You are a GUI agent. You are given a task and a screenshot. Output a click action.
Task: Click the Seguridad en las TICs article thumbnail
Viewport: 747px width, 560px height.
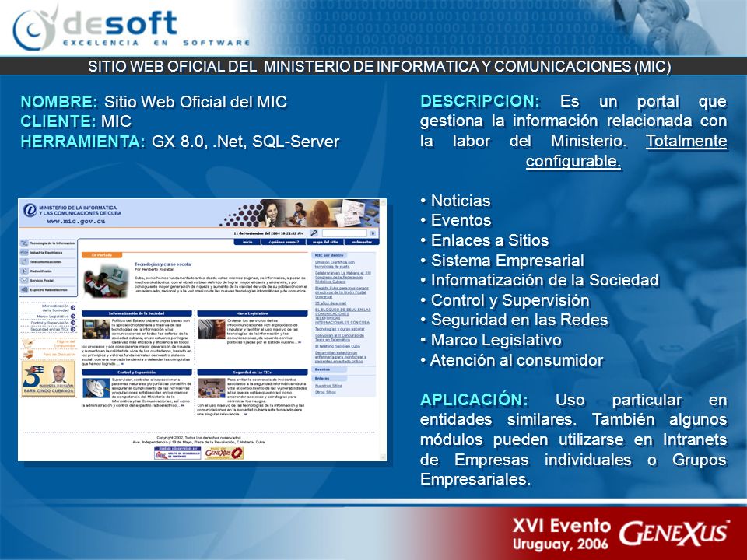coord(212,388)
